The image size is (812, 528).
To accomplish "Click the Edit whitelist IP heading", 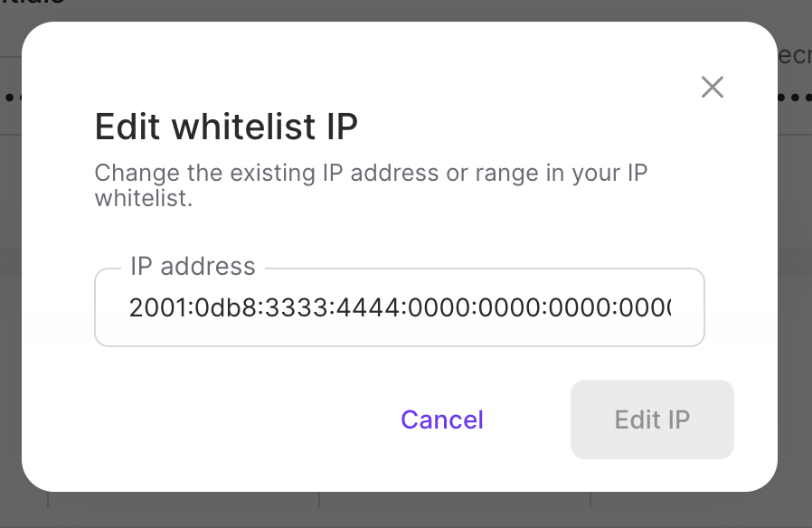I will [x=226, y=127].
